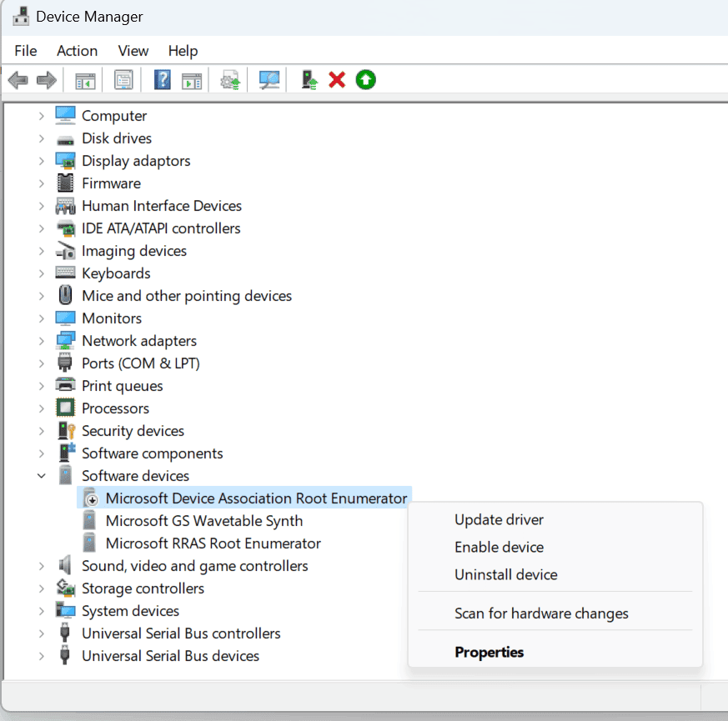728x721 pixels.
Task: Expand Universal Serial Bus controllers node
Action: 41,633
